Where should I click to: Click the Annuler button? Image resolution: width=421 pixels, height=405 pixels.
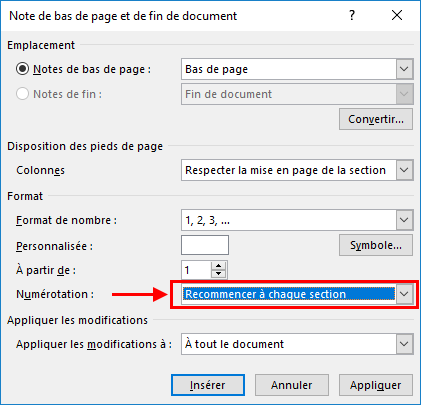(x=292, y=385)
